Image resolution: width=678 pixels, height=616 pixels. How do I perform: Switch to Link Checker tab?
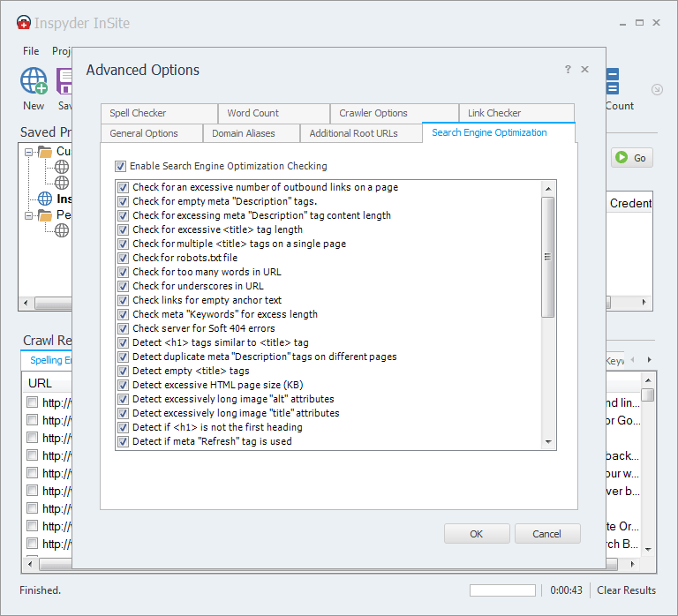[516, 113]
